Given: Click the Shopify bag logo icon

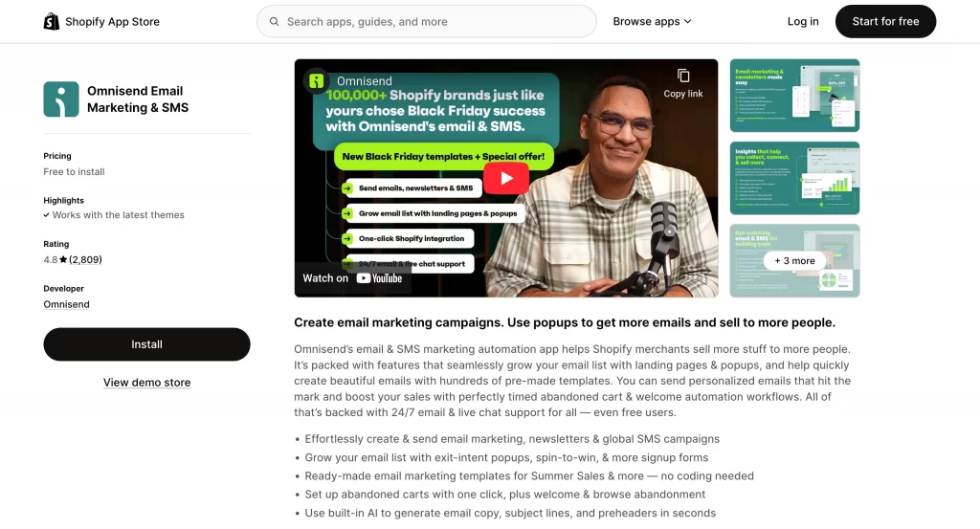Looking at the screenshot, I should pos(52,21).
